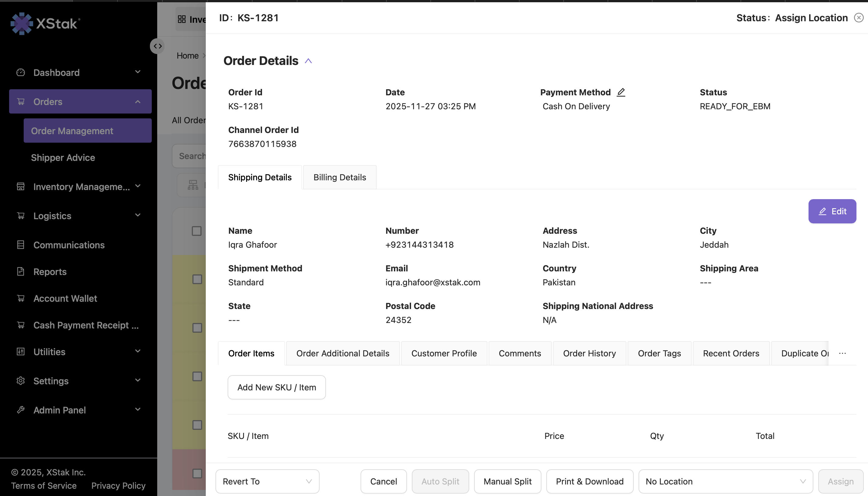Click the Reports file icon
Viewport: 868px width, 496px height.
[21, 271]
